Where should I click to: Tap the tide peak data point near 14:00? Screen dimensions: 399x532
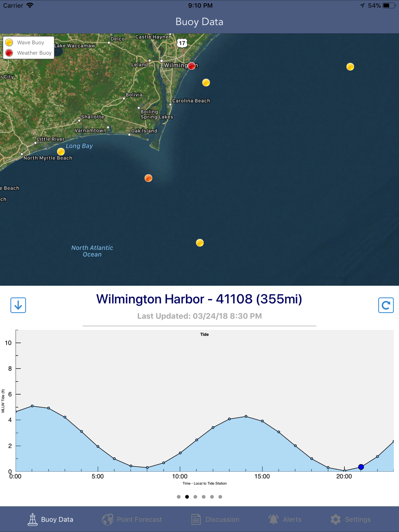pyautogui.click(x=246, y=416)
